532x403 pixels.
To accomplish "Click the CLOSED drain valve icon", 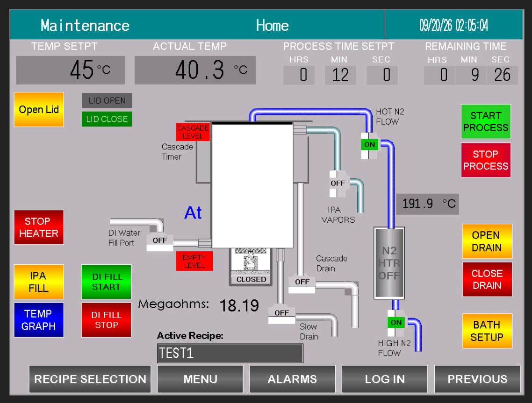I will 251,267.
